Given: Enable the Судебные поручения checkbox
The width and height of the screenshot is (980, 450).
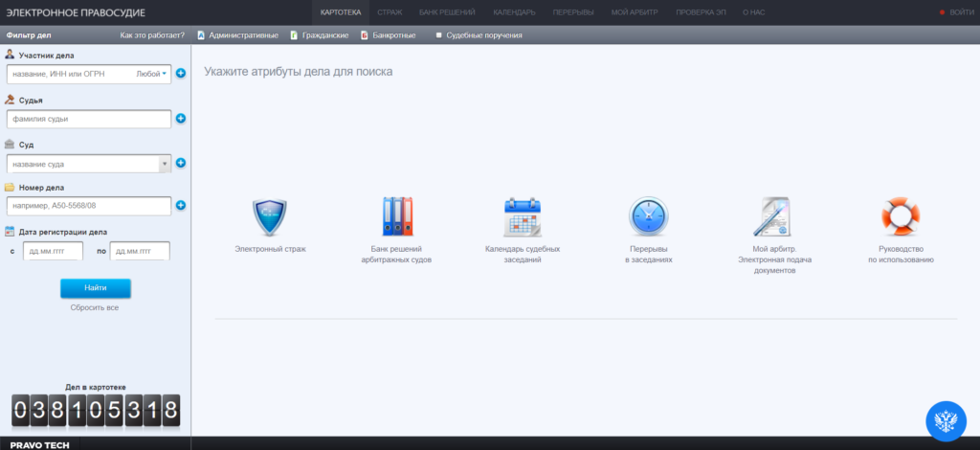Looking at the screenshot, I should click(x=439, y=35).
